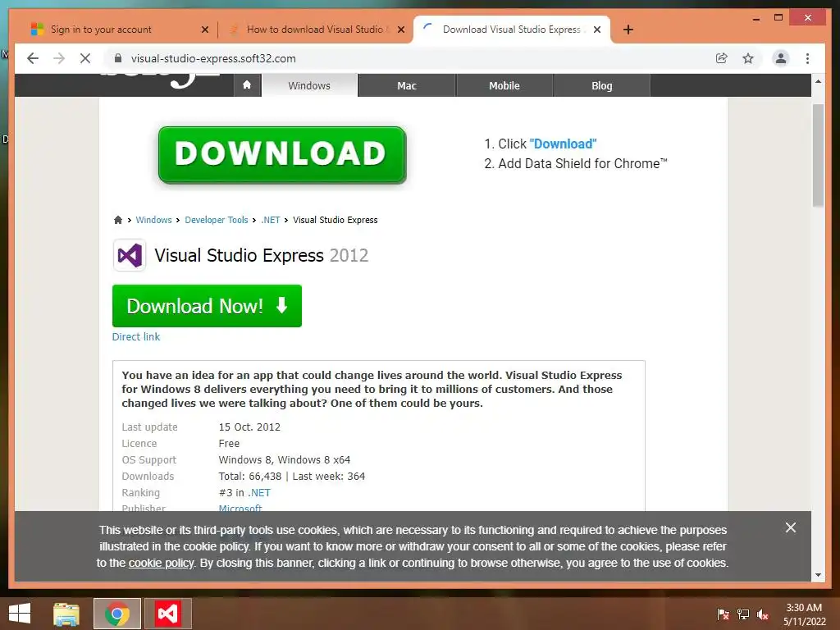Image resolution: width=840 pixels, height=630 pixels.
Task: Click the 'Windows 8, Windows 8 x64' text
Action: tap(285, 459)
